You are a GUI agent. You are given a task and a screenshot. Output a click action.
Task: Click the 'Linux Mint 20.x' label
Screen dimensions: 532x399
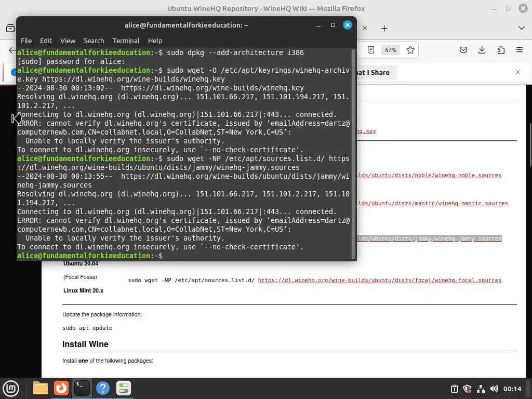83,290
